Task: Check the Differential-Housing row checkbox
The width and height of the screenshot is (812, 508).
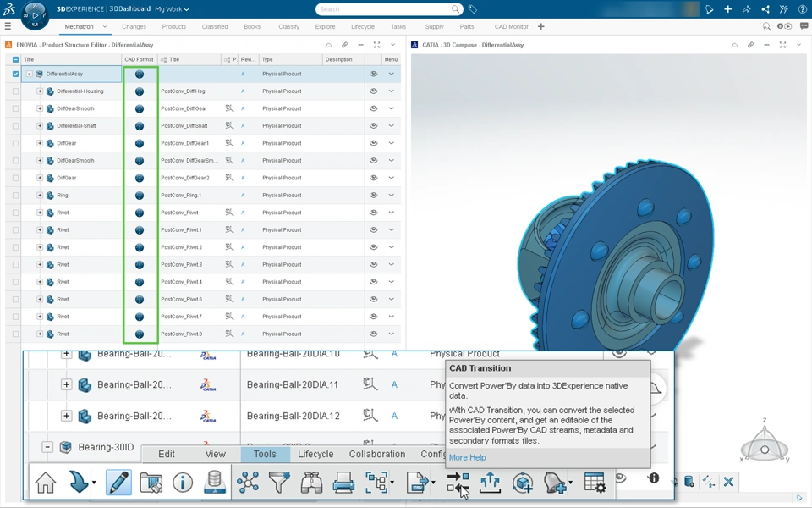Action: tap(15, 91)
